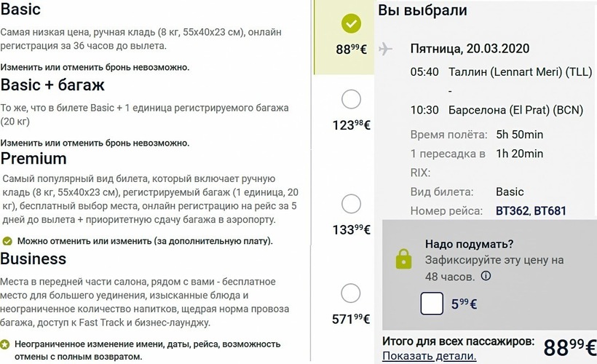Click the airplane icon beside the date
The width and height of the screenshot is (597, 364).
pyautogui.click(x=386, y=49)
